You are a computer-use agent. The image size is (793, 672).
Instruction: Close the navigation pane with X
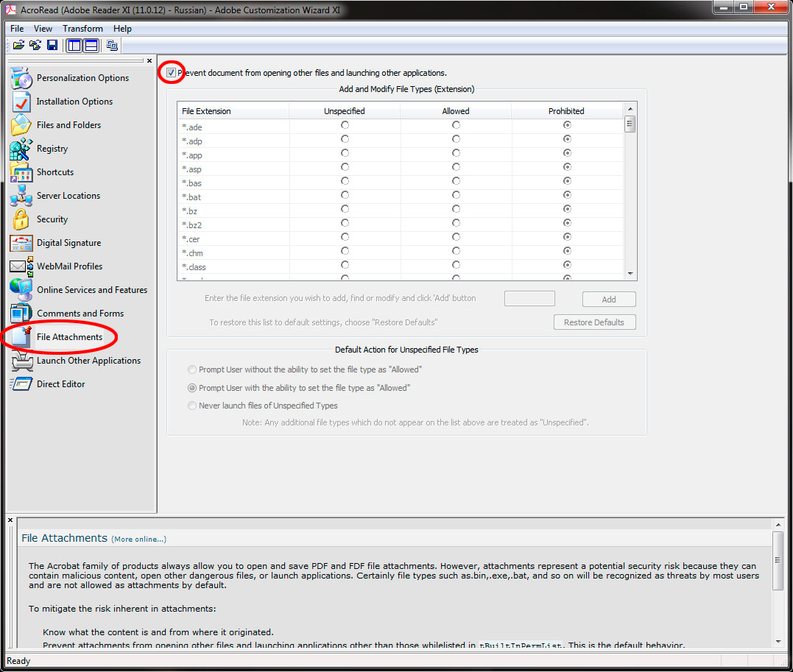pos(149,60)
